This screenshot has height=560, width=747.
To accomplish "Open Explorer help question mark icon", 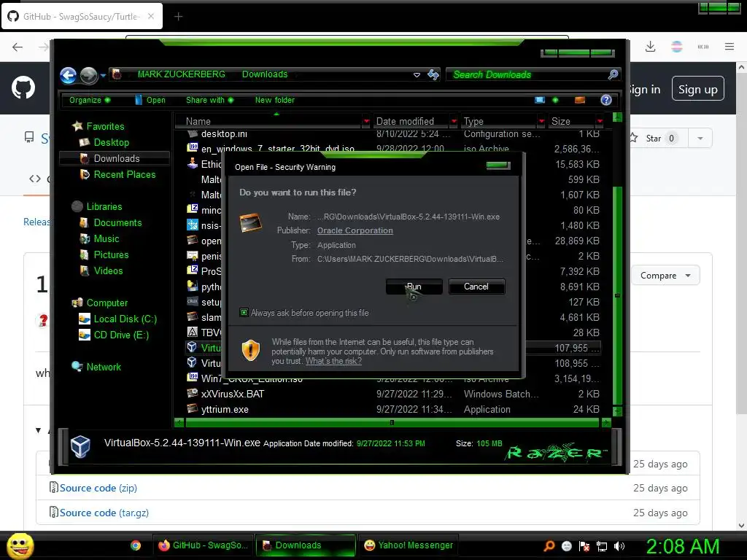I will tap(606, 100).
